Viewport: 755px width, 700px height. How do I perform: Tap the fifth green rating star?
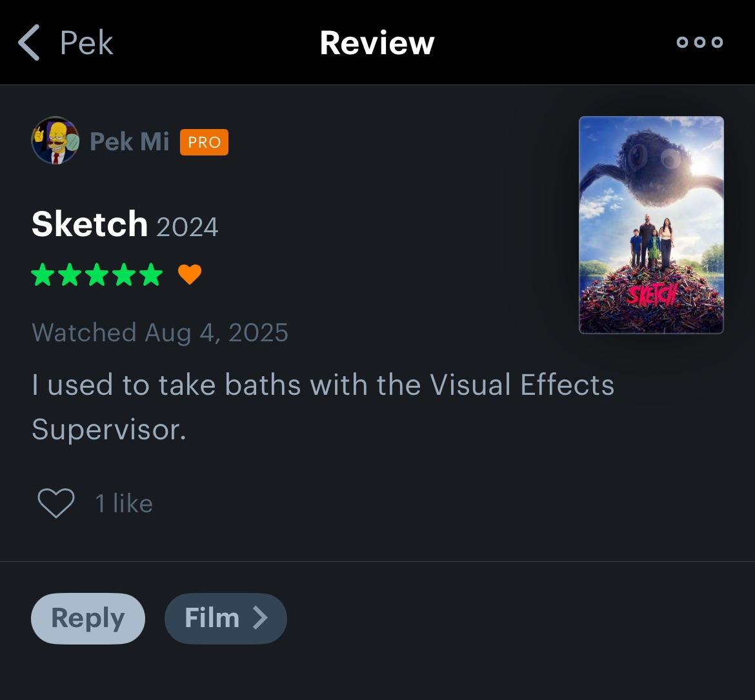point(152,275)
